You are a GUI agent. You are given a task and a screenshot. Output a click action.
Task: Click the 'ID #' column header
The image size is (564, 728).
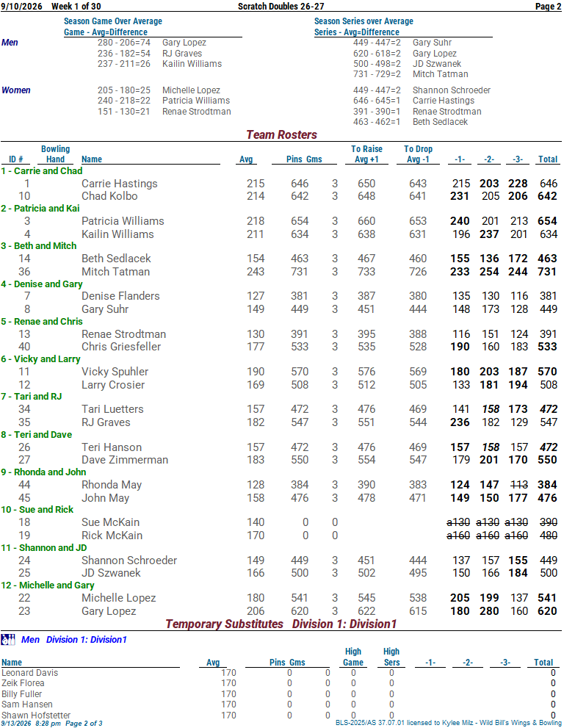(x=15, y=159)
